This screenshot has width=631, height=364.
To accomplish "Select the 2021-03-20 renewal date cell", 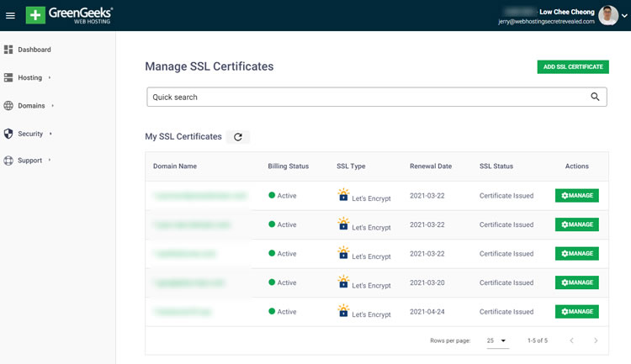I will coord(427,282).
